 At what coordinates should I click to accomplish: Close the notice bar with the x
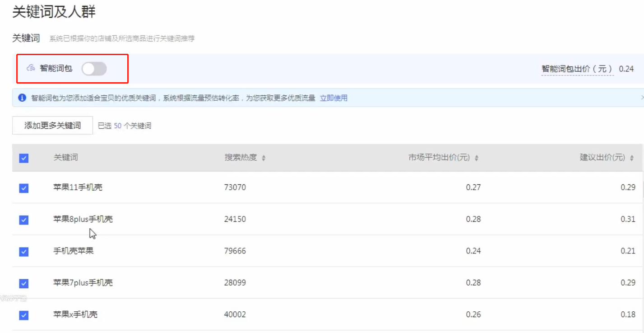pos(642,98)
